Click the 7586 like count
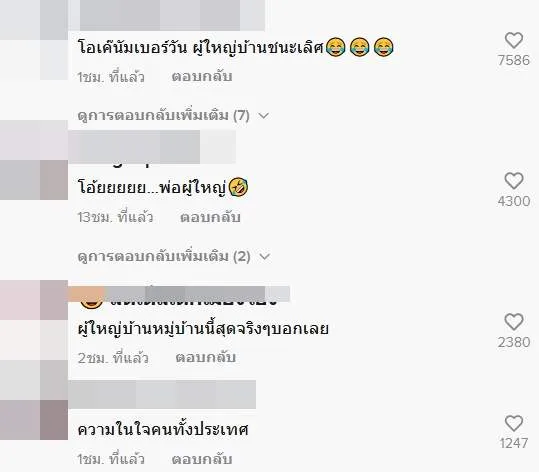The image size is (539, 472). click(514, 61)
